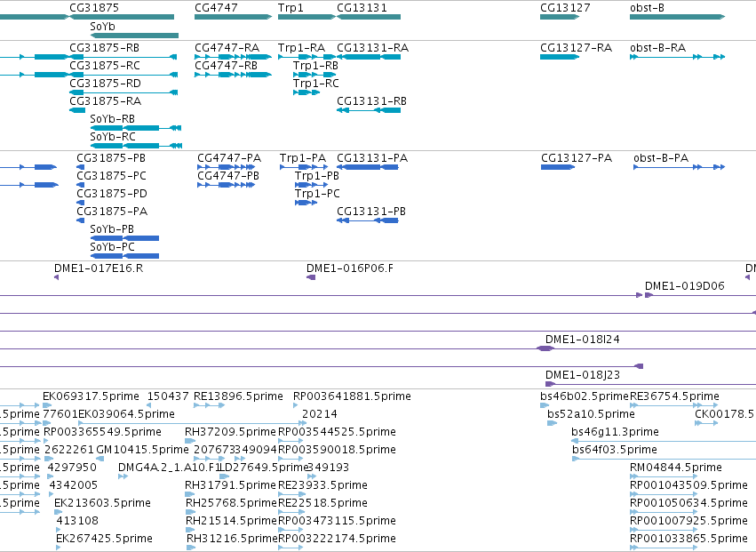The image size is (756, 552).
Task: Select protein CG31875-PD label
Action: tap(112, 194)
